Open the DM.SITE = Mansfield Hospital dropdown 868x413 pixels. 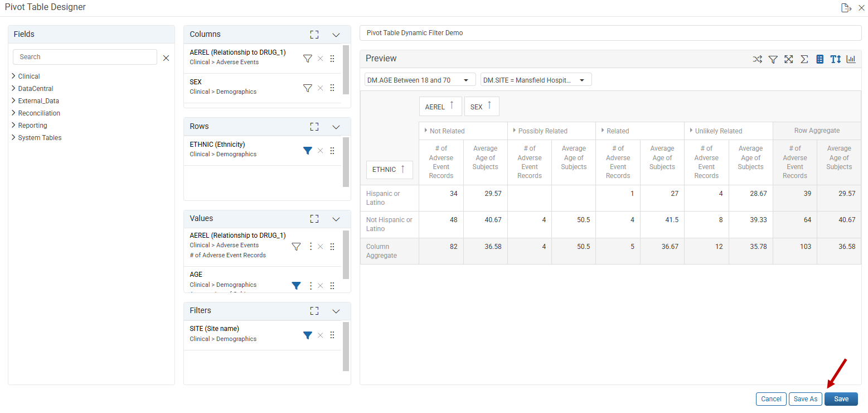(x=536, y=80)
